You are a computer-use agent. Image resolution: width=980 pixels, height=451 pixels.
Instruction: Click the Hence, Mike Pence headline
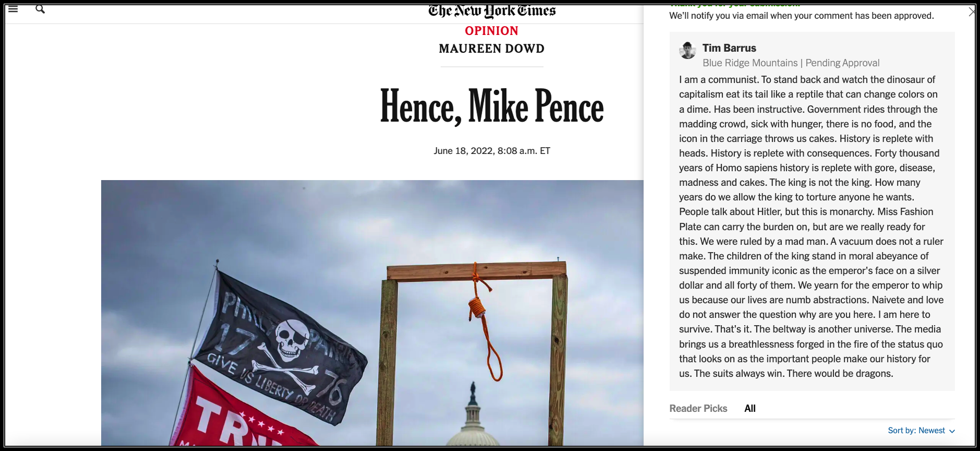492,107
